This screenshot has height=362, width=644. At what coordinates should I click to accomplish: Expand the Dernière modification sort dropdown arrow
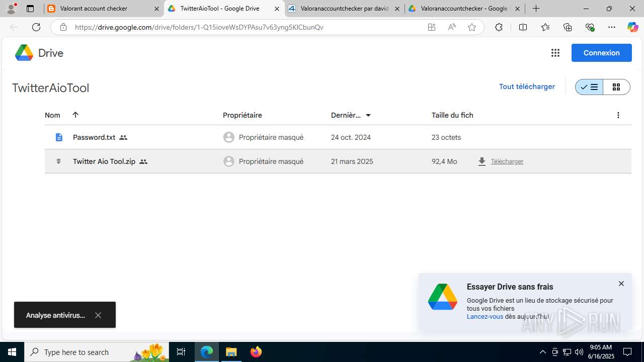click(368, 115)
